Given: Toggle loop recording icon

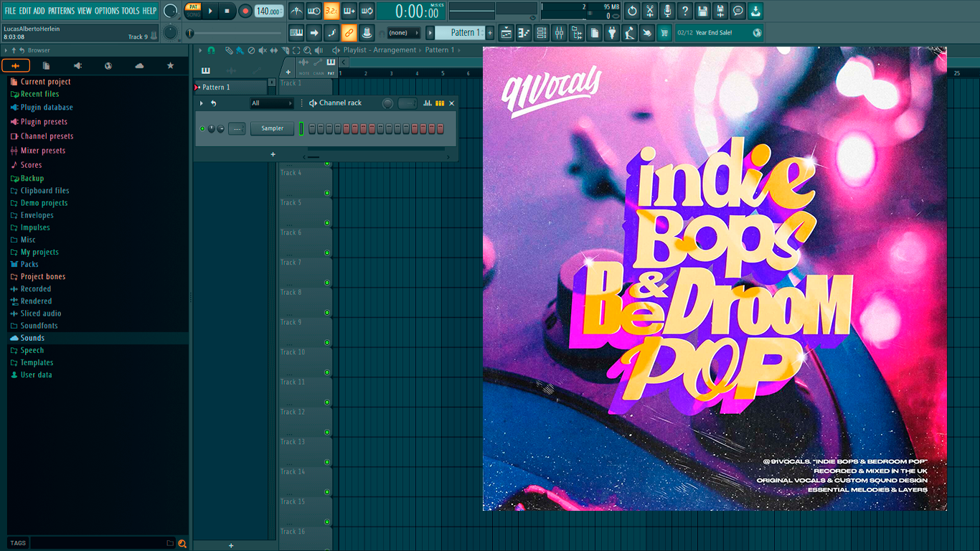Looking at the screenshot, I should [367, 11].
